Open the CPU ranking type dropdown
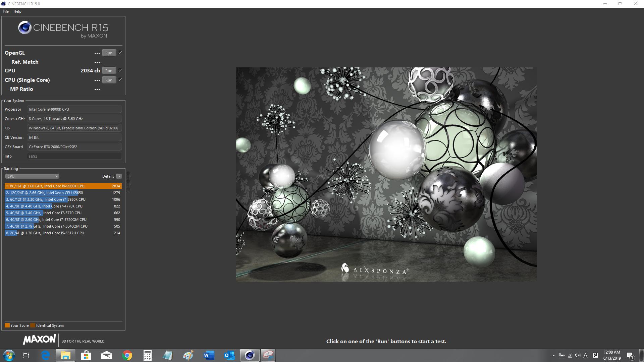The width and height of the screenshot is (644, 362). tap(32, 176)
